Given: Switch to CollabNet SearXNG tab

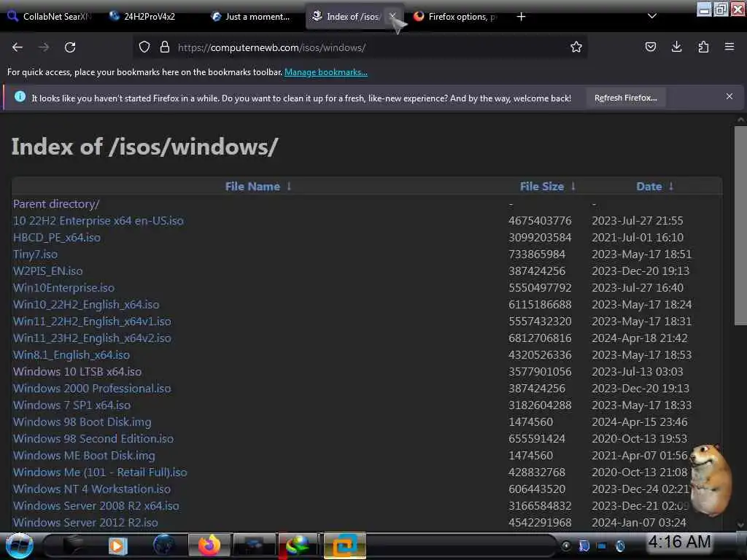Looking at the screenshot, I should (50, 17).
